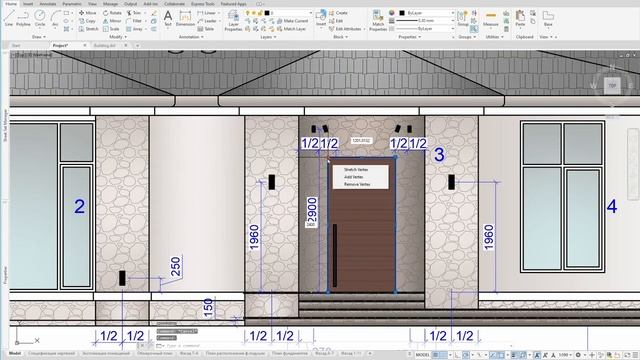Select the Circle tool
640x360 pixels.
[x=40, y=18]
